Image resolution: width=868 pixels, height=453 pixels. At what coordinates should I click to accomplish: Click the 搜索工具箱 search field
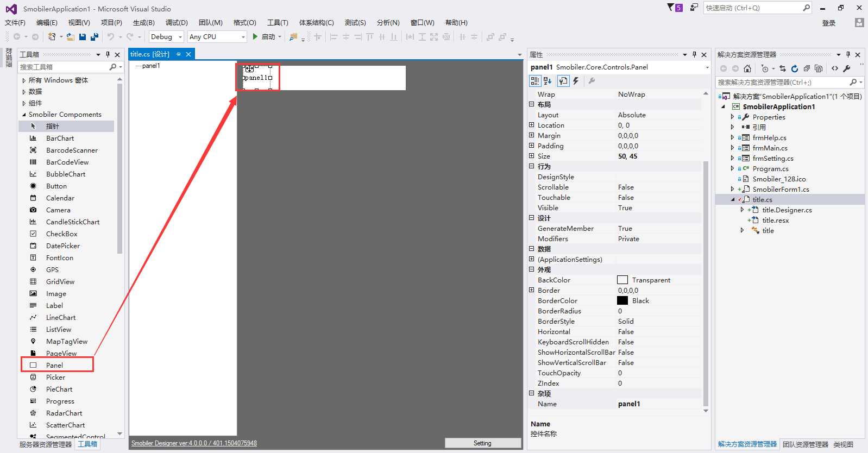64,67
